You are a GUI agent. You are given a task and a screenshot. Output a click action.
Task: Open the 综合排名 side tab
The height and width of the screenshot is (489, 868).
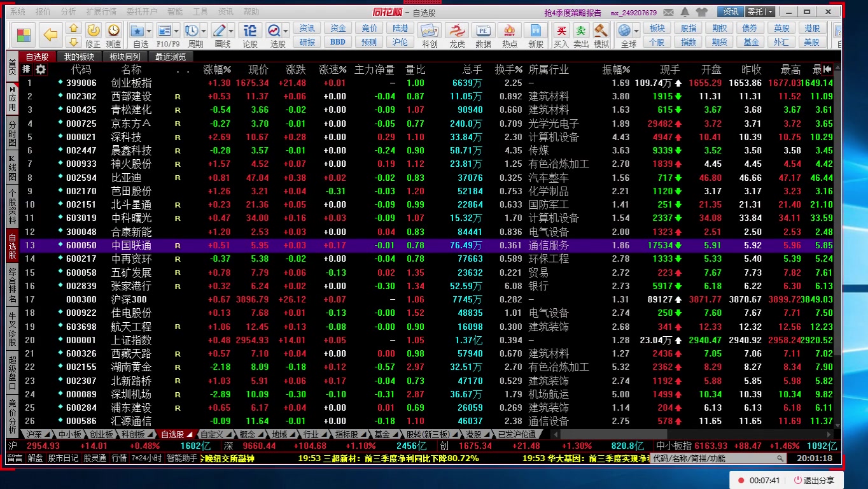point(12,285)
